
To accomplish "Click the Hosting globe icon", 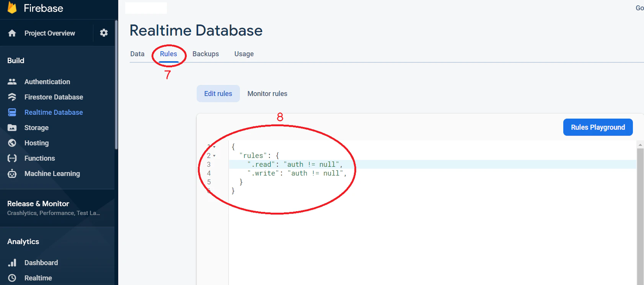I will tap(12, 143).
